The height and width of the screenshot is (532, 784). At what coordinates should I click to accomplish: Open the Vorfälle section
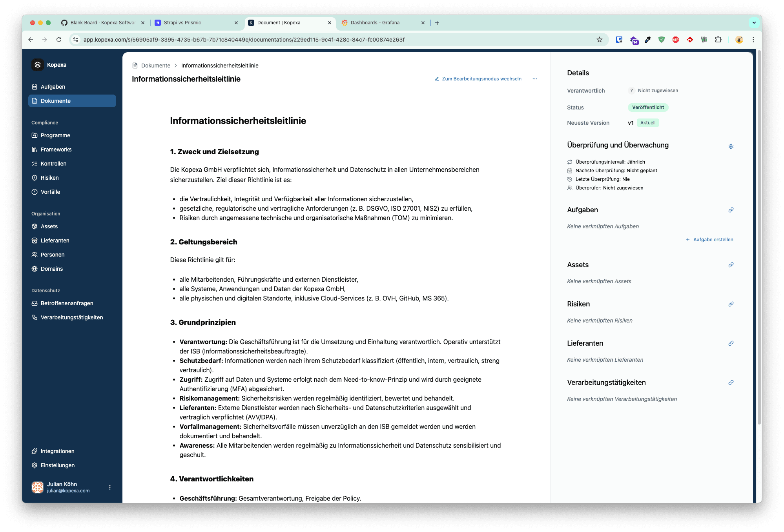[x=51, y=192]
